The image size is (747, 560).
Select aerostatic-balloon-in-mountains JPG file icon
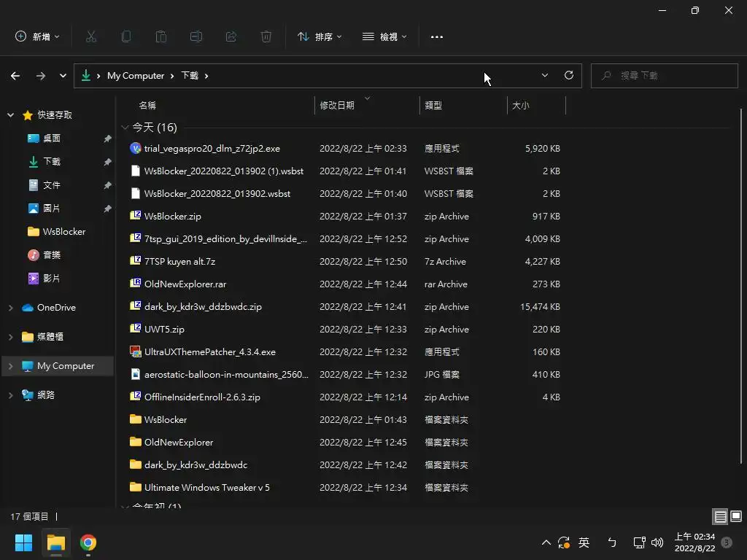coord(135,374)
